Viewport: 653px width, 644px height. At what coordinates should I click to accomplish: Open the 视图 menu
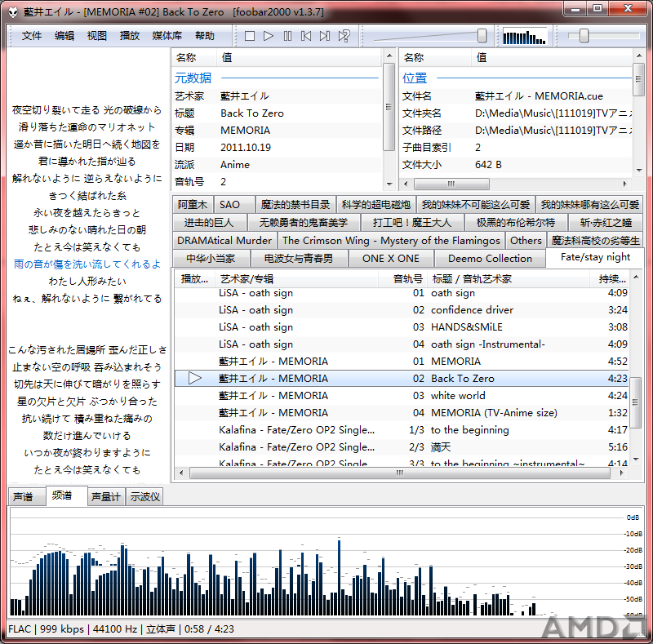point(96,36)
